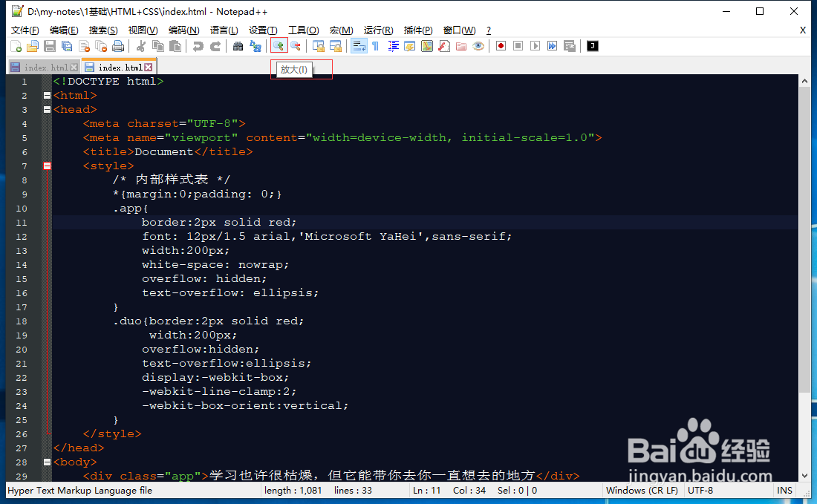The width and height of the screenshot is (817, 504).
Task: Play back the recorded macro
Action: click(535, 46)
